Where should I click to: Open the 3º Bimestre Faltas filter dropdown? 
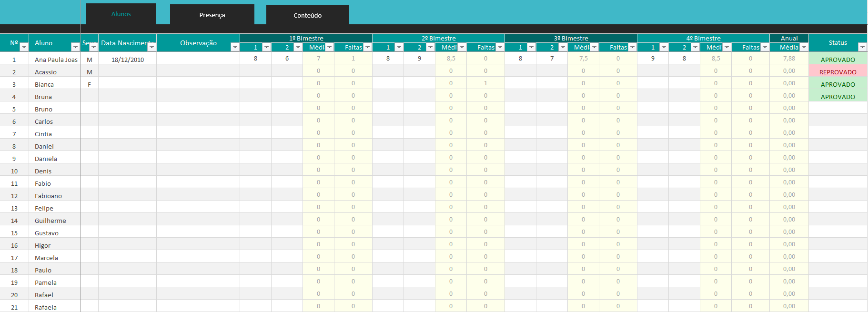tap(632, 47)
